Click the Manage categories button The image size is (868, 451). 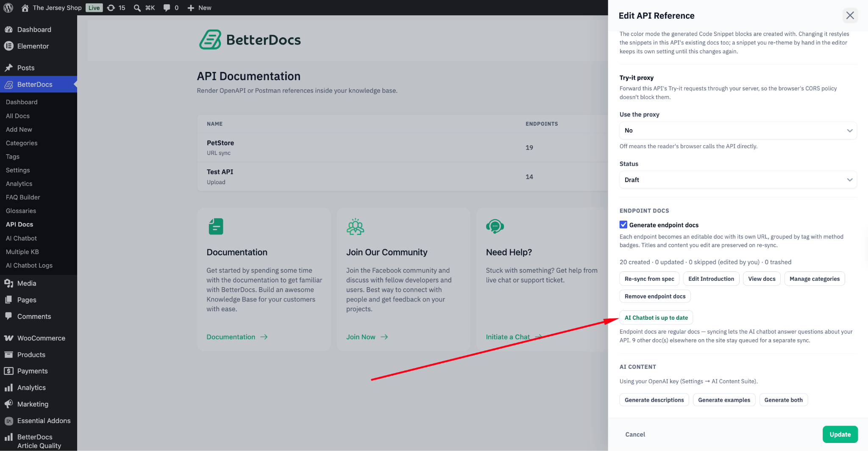tap(815, 279)
